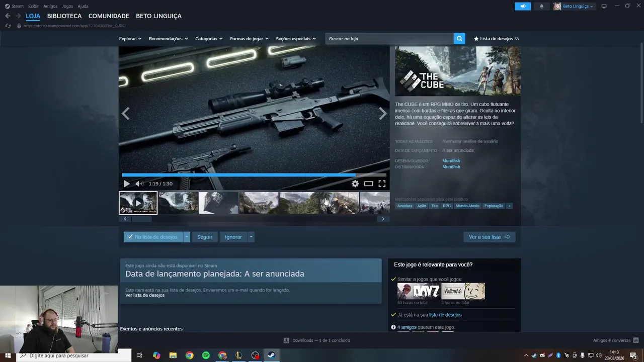This screenshot has width=644, height=362.
Task: Switch to the BIBLIOTECA tab
Action: click(x=64, y=16)
